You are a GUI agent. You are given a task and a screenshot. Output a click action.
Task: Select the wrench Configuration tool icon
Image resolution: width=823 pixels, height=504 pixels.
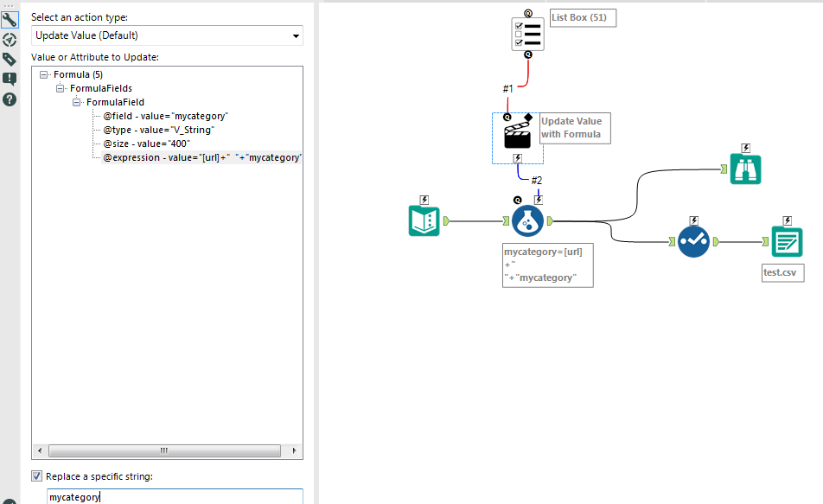pyautogui.click(x=10, y=19)
